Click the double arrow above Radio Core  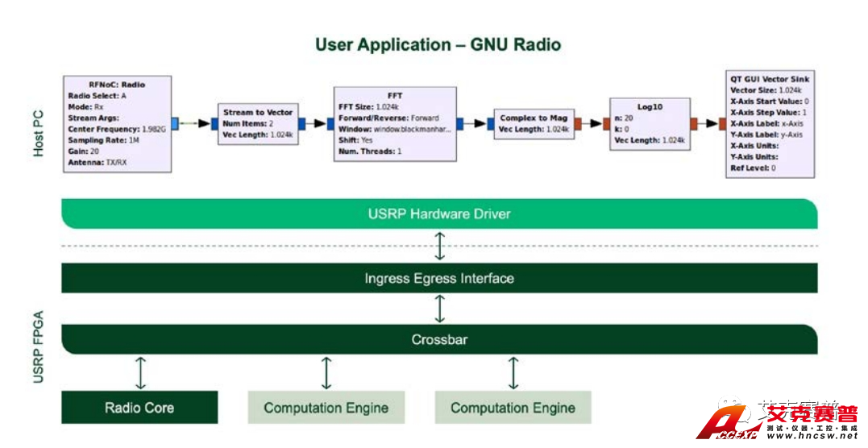[140, 373]
